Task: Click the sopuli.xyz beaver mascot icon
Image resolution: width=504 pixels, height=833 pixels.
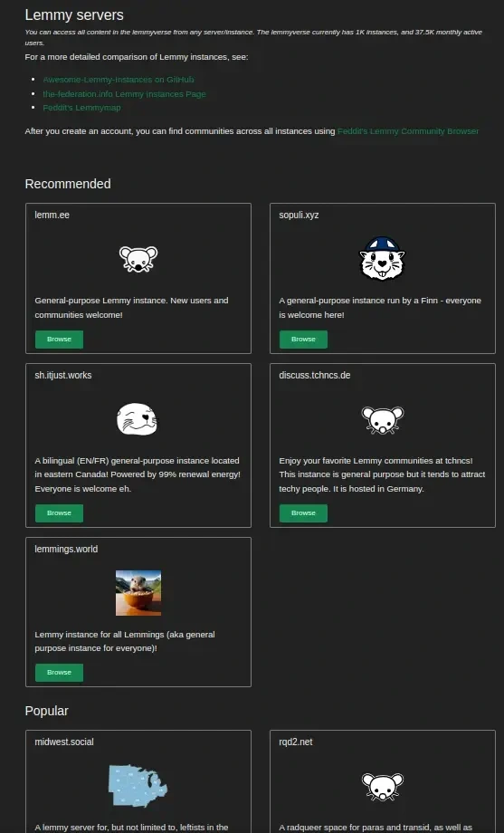Action: point(383,259)
